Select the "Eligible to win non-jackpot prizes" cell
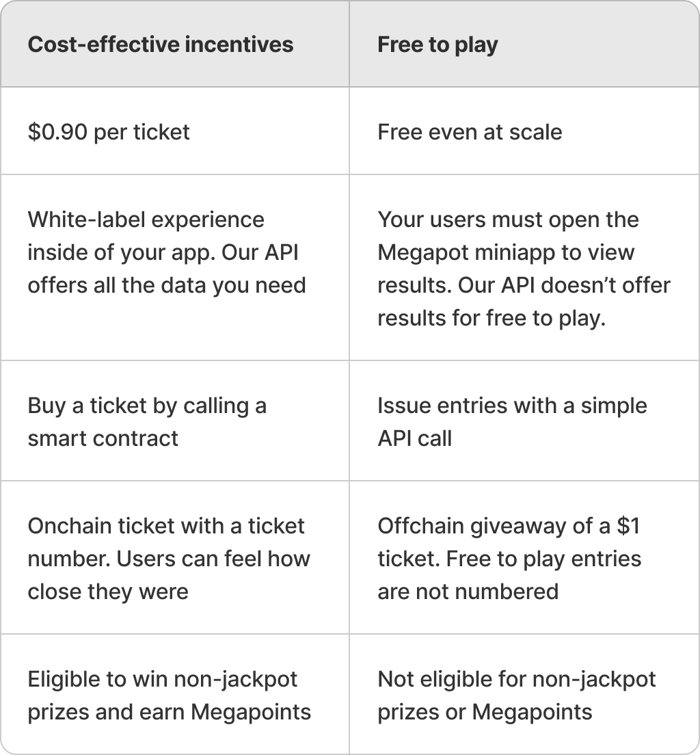 point(169,696)
